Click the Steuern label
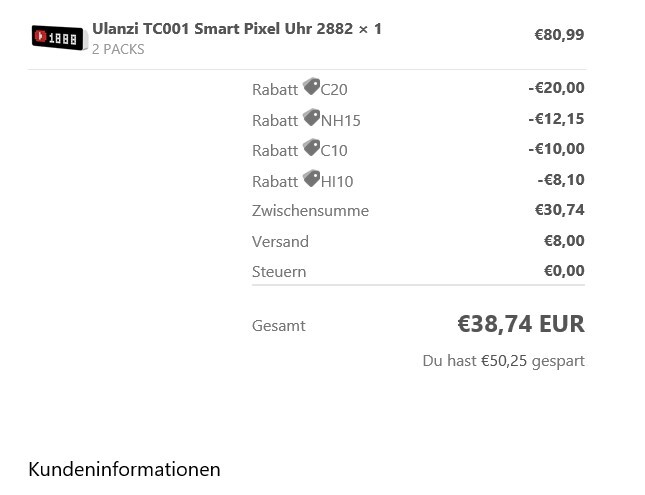The width and height of the screenshot is (645, 495). pyautogui.click(x=279, y=271)
